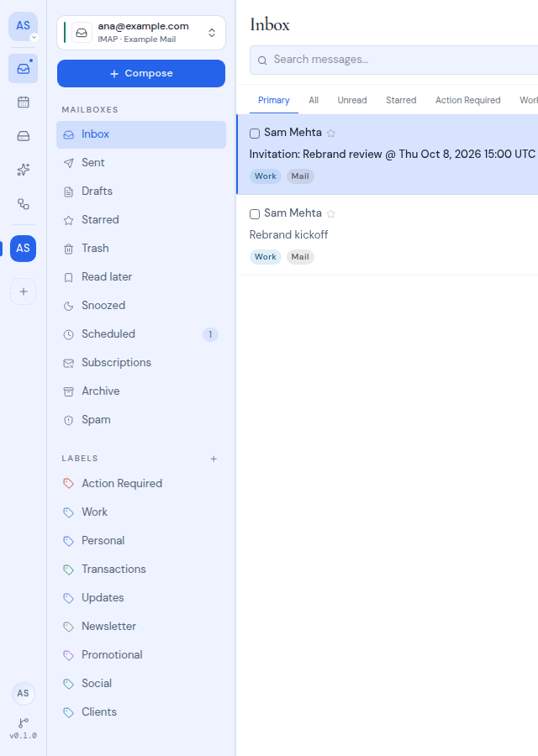The width and height of the screenshot is (538, 756).
Task: Click the Mail tag on Rebrand kickoff
Action: (300, 257)
